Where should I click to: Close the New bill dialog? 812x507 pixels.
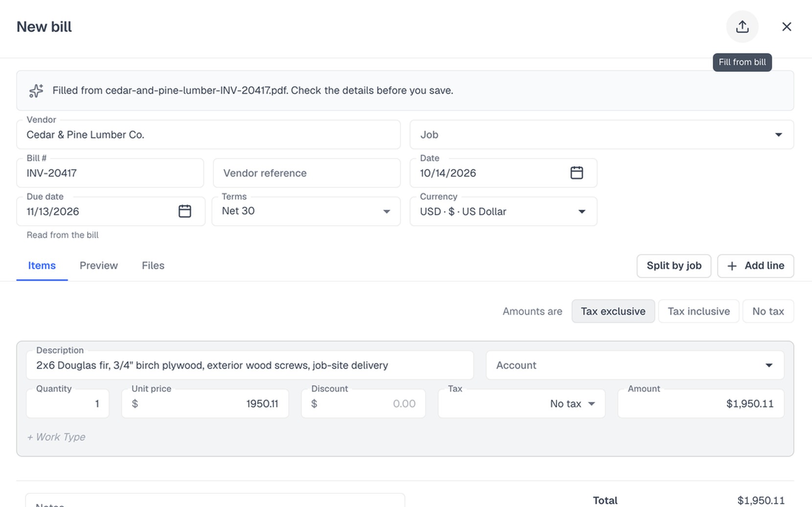point(787,26)
